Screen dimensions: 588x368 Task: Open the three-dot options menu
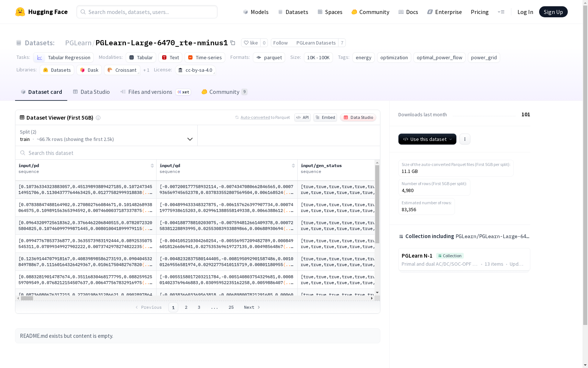tap(465, 139)
